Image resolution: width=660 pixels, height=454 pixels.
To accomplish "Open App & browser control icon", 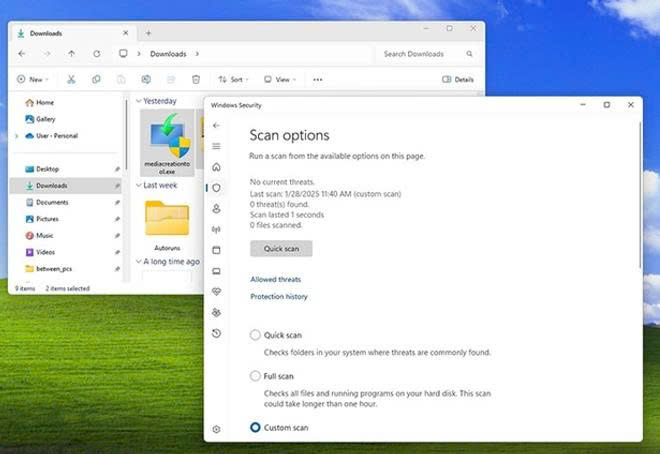I will [216, 250].
